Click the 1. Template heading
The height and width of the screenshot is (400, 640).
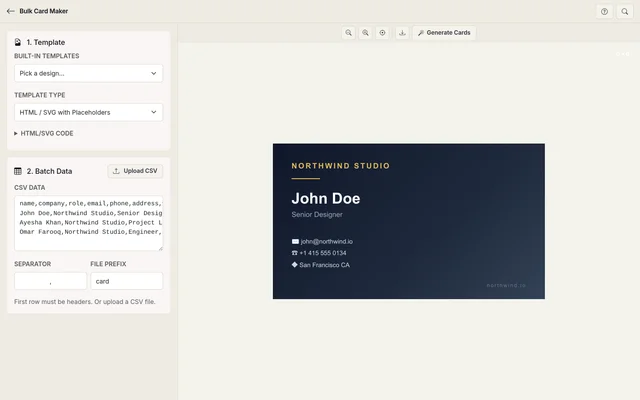click(x=46, y=42)
